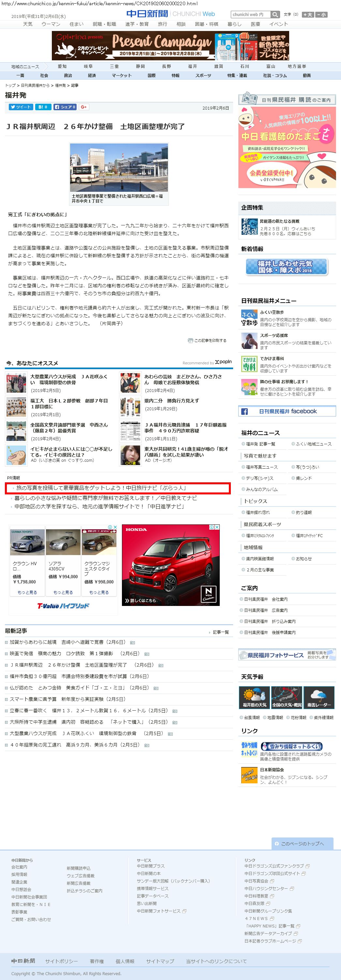Open PR link 中日教えてナビ
341x980 pixels.
(x=105, y=498)
